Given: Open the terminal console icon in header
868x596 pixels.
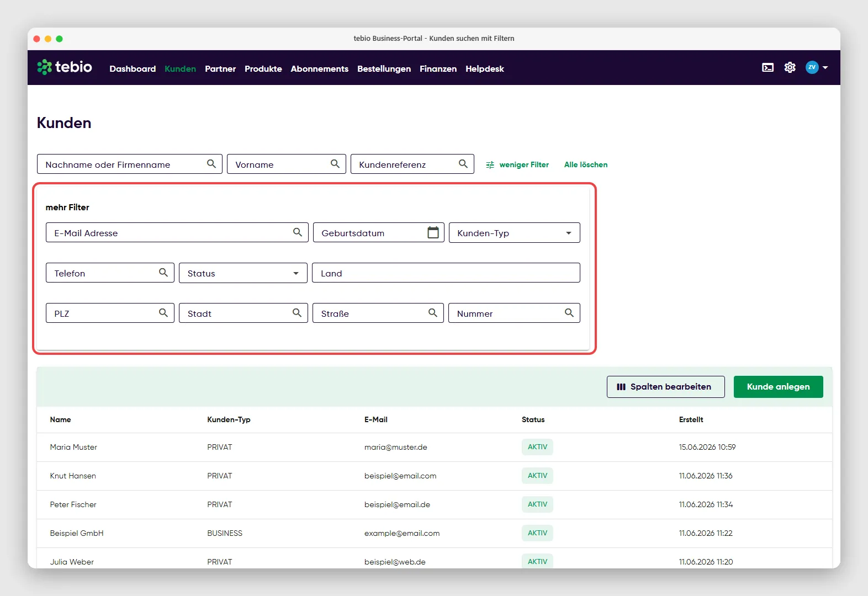Looking at the screenshot, I should coord(768,68).
